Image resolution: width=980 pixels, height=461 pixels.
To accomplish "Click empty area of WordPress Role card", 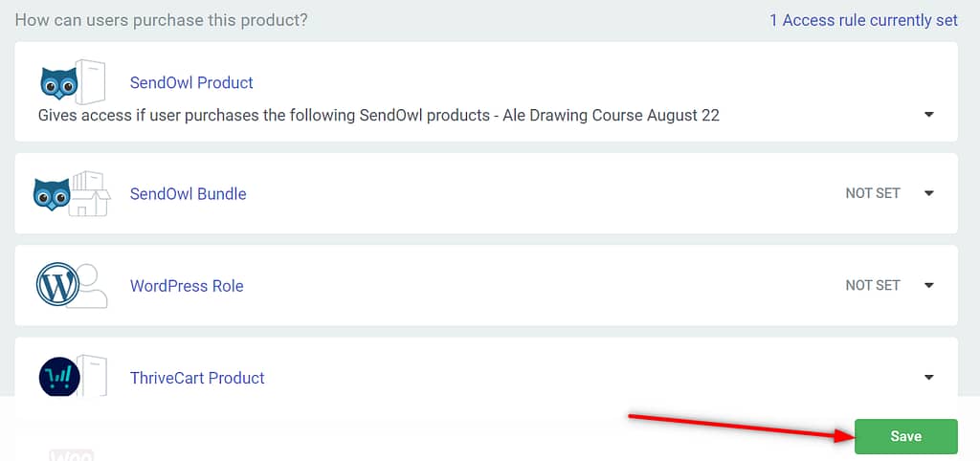I will click(531, 285).
